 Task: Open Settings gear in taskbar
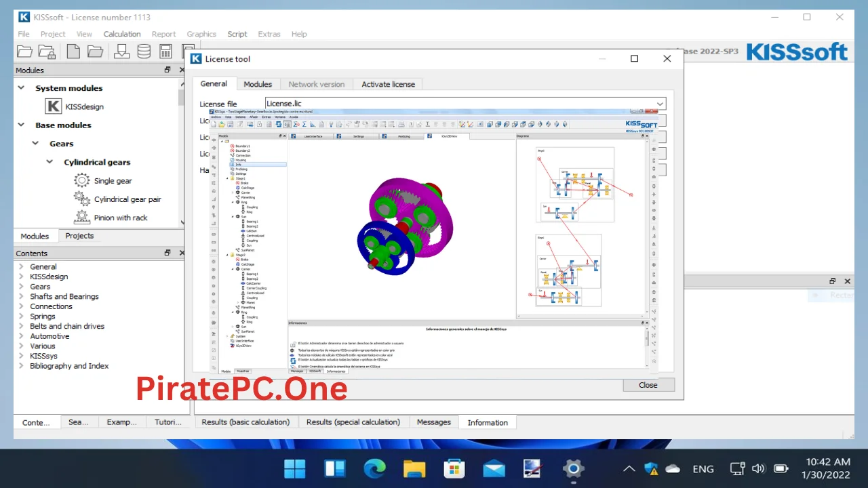click(x=573, y=468)
